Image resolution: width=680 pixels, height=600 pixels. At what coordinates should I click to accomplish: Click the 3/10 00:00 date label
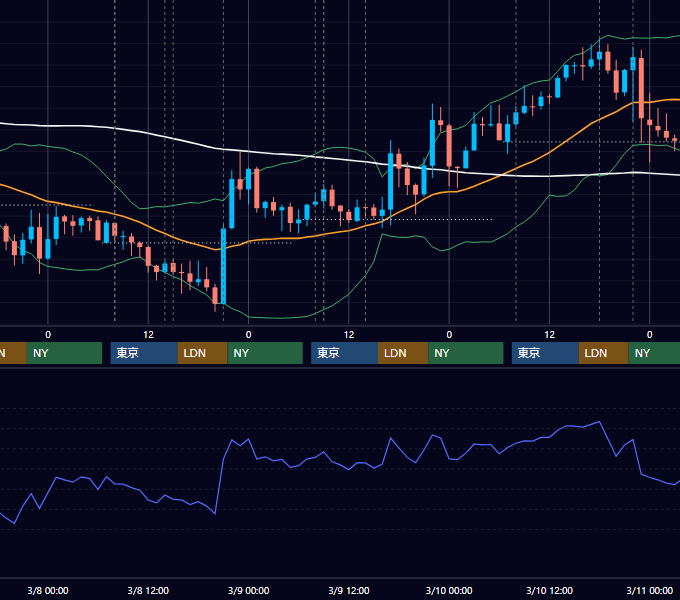coord(449,590)
